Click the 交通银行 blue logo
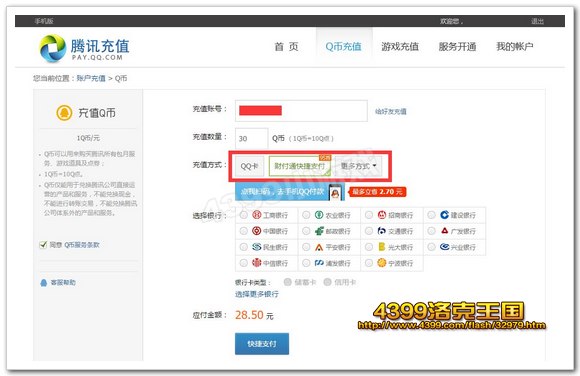580x376 pixels. tap(382, 231)
